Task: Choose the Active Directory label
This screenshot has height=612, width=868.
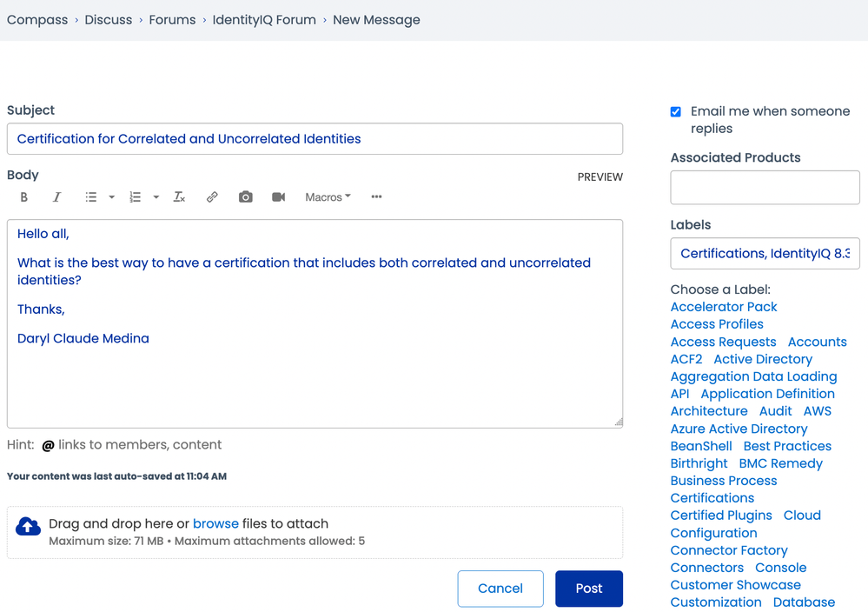Action: click(x=763, y=359)
